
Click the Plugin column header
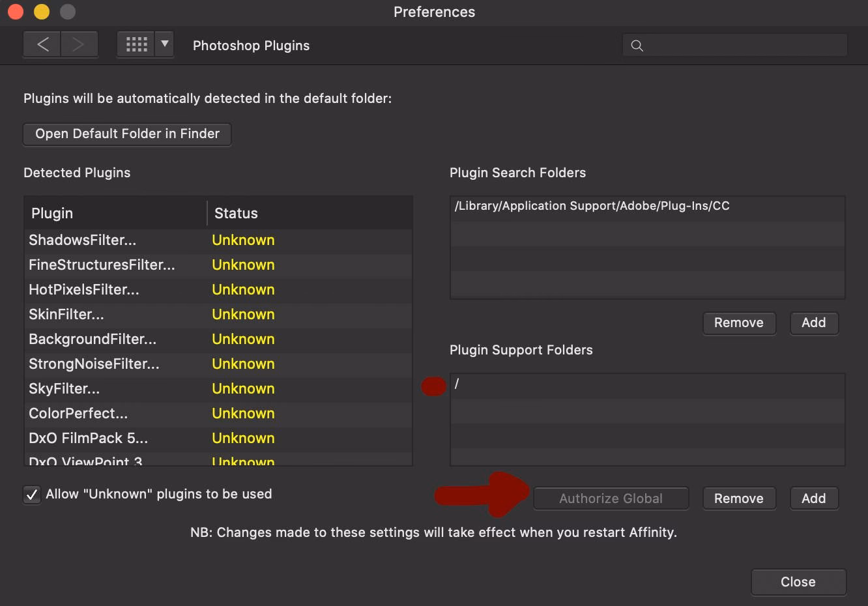click(52, 212)
